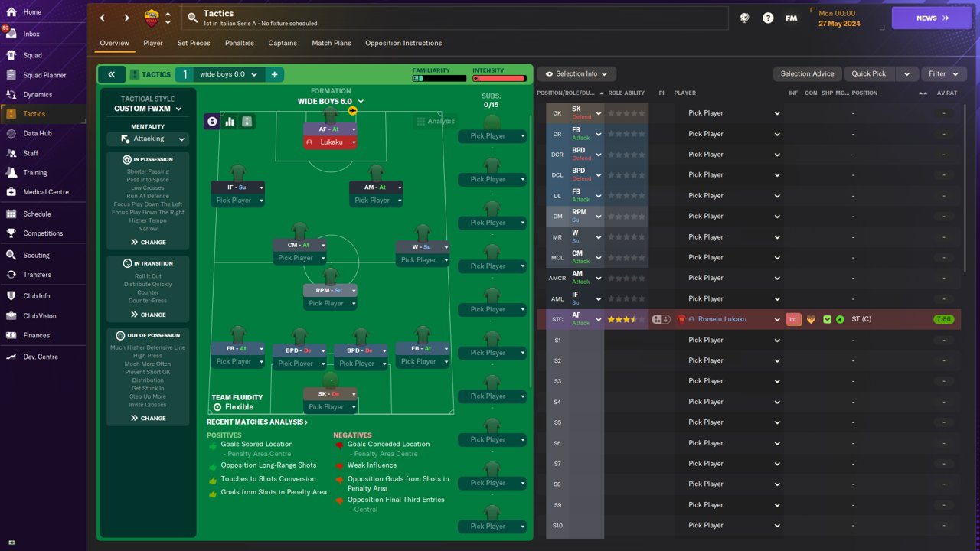Sort by Position/Role/Duty column arrow
980x551 pixels.
pyautogui.click(x=601, y=93)
